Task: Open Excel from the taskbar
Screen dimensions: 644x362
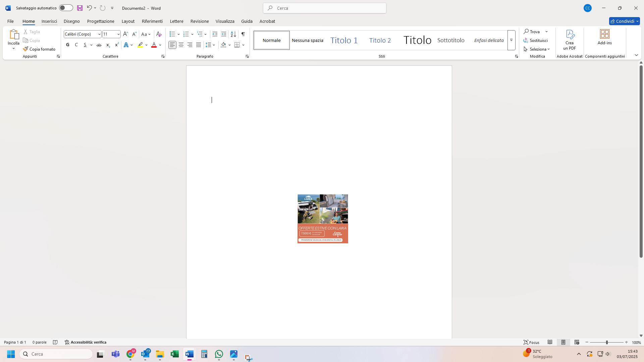Action: (x=175, y=354)
